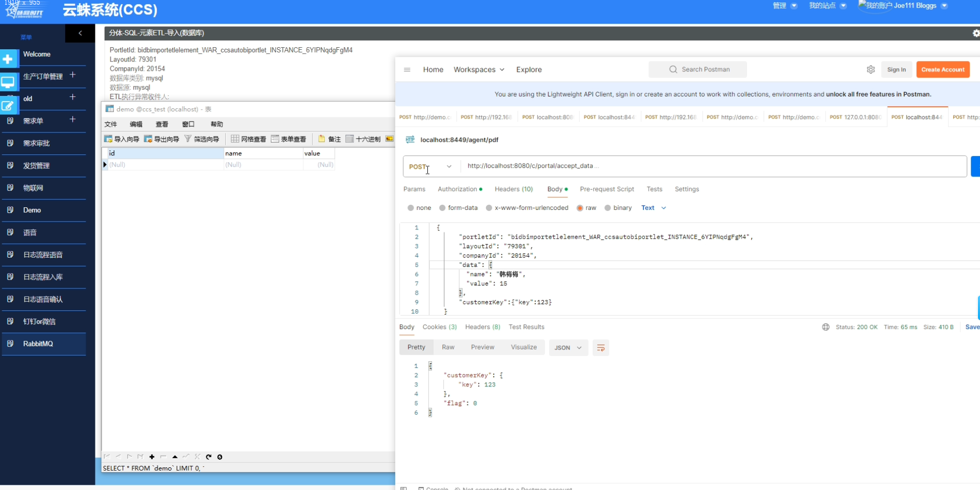Click the network globe icon near Status

coord(826,327)
